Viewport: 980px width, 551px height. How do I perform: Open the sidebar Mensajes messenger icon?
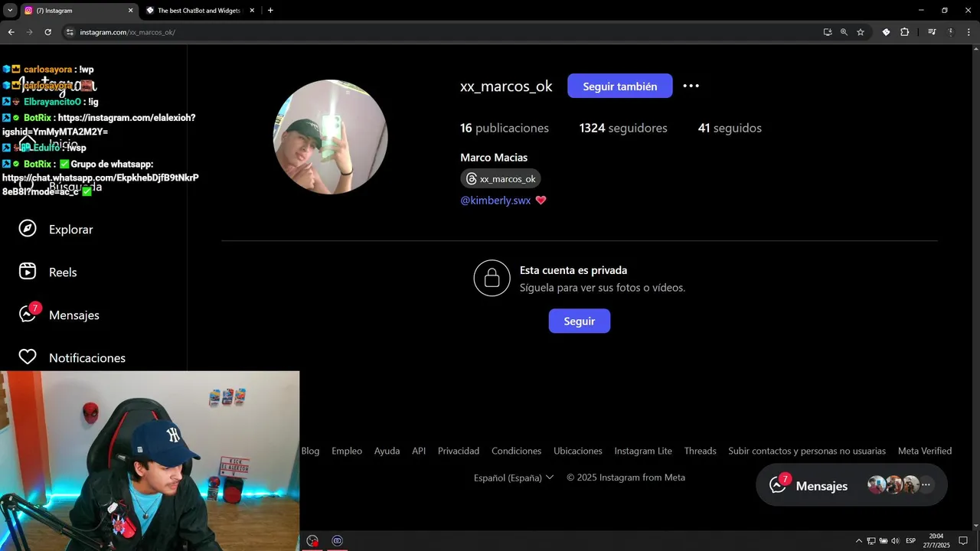(28, 315)
